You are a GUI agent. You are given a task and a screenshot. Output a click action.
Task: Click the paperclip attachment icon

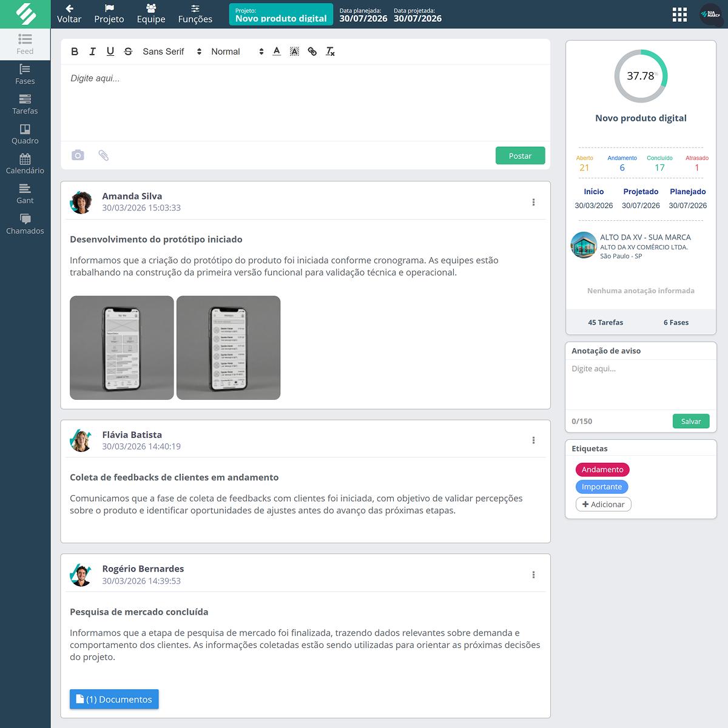tap(104, 155)
